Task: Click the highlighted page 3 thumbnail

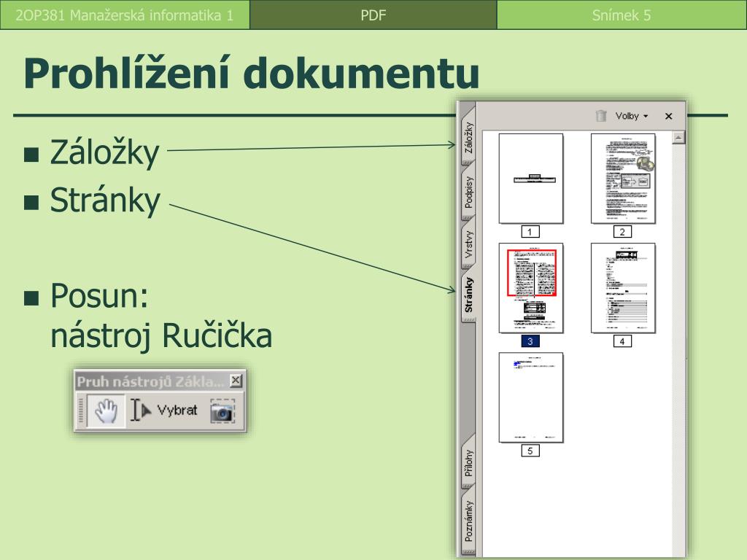Action: coord(531,288)
